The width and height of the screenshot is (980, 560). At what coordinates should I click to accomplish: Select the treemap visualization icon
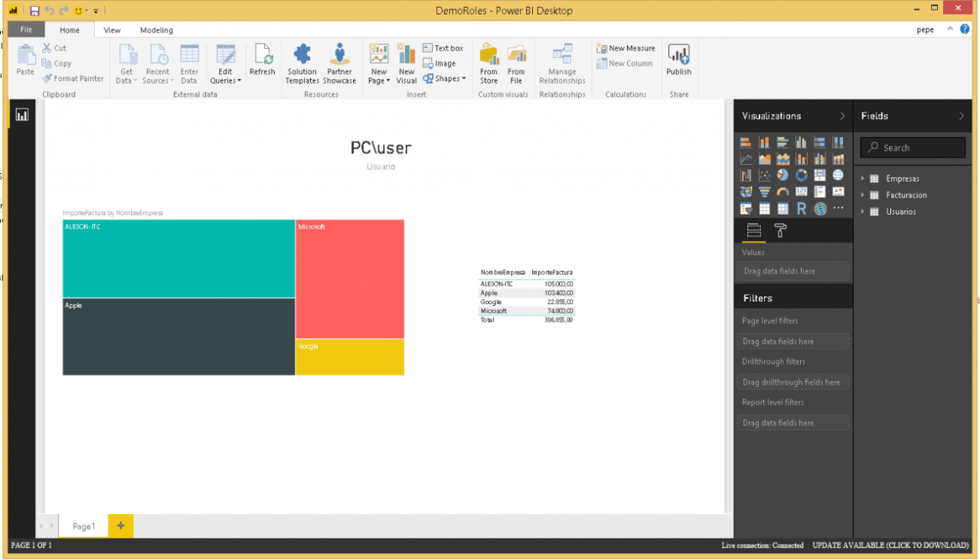point(819,175)
